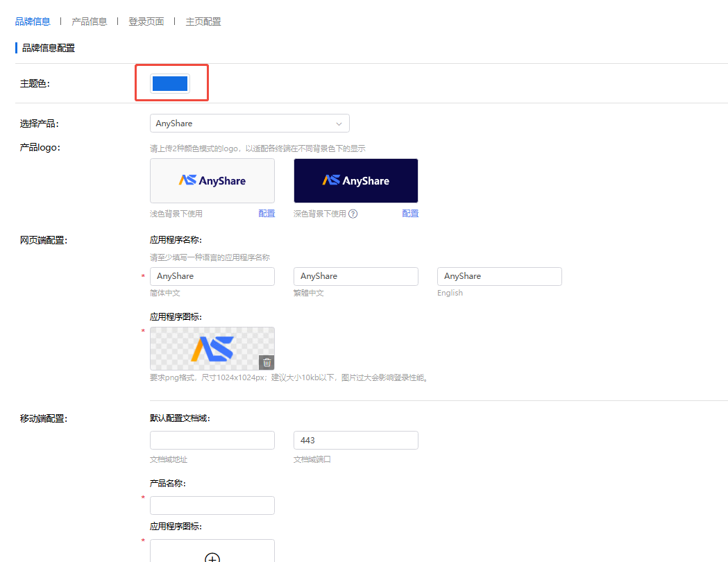Click the plus icon to upload mobile app icon
Screen dimensions: 728x562
[x=212, y=557]
